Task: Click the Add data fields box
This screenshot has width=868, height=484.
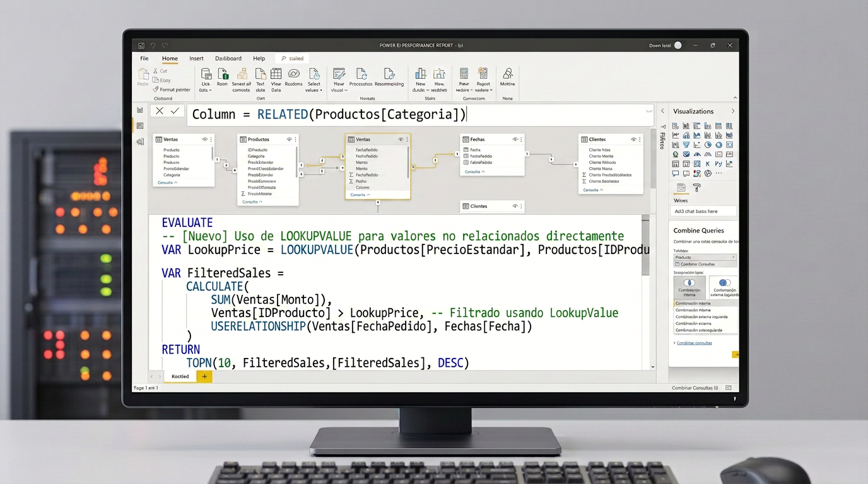Action: coord(703,211)
